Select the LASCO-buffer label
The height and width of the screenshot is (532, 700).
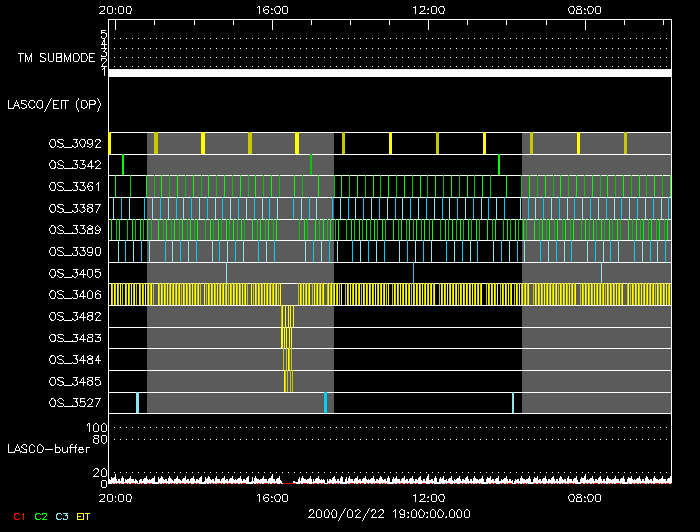(x=43, y=448)
